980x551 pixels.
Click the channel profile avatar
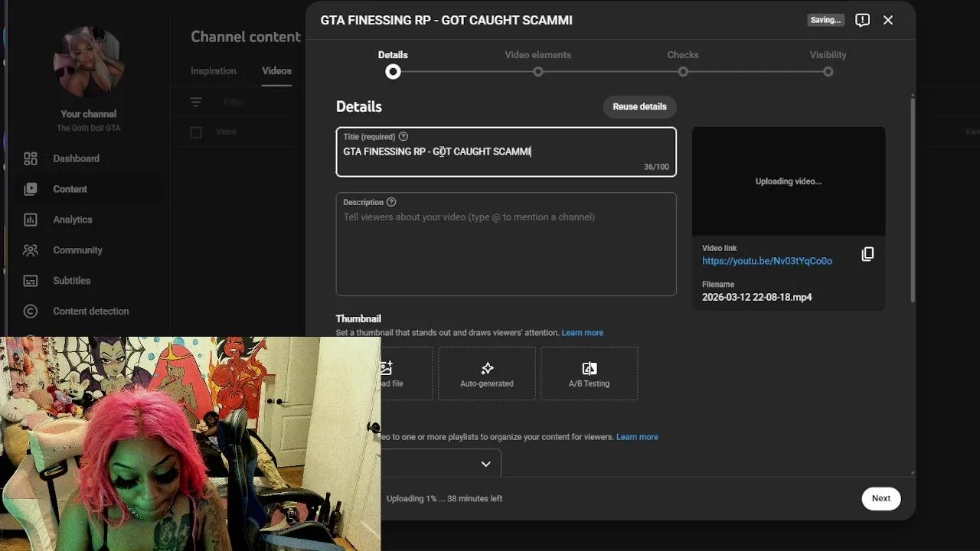point(88,61)
